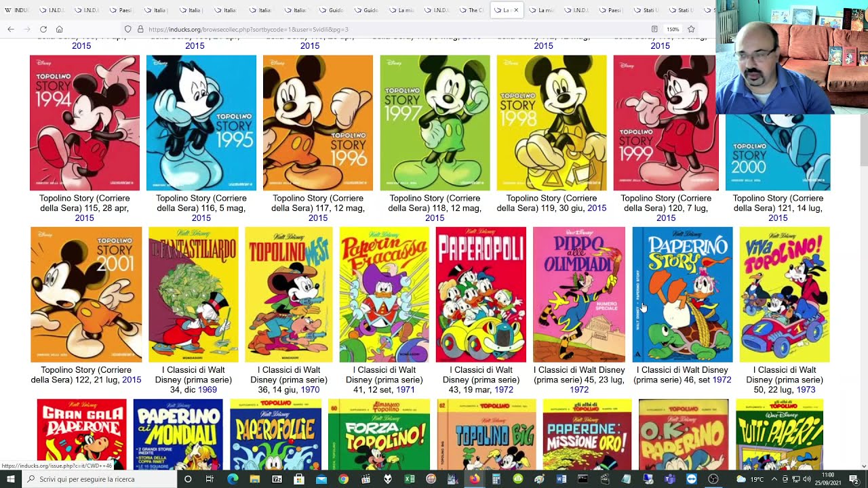Follow 2015 link under Topolino Story 120
This screenshot has width=868, height=488.
click(666, 218)
